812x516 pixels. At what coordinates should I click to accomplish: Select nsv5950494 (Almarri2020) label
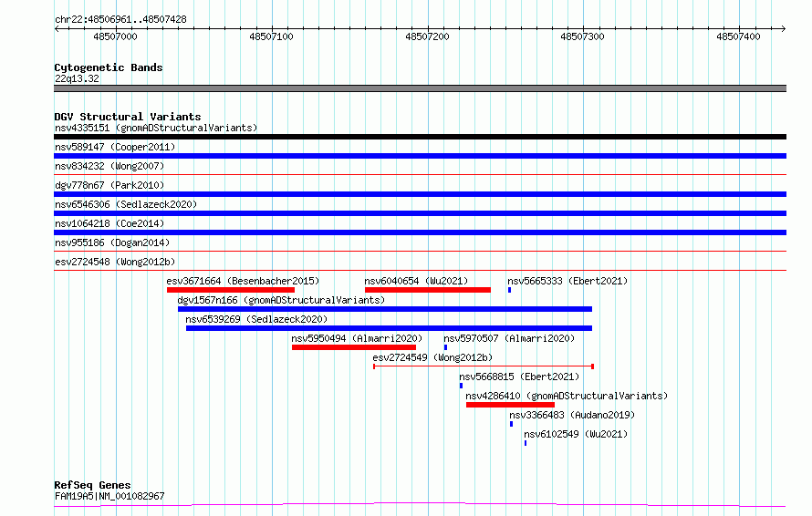(x=357, y=338)
